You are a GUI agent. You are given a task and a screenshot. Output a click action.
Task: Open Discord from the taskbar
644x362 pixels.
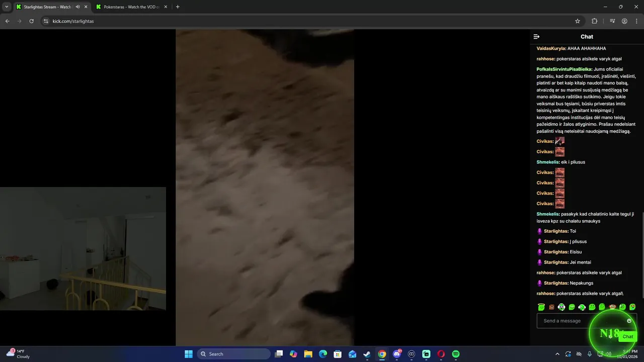397,354
